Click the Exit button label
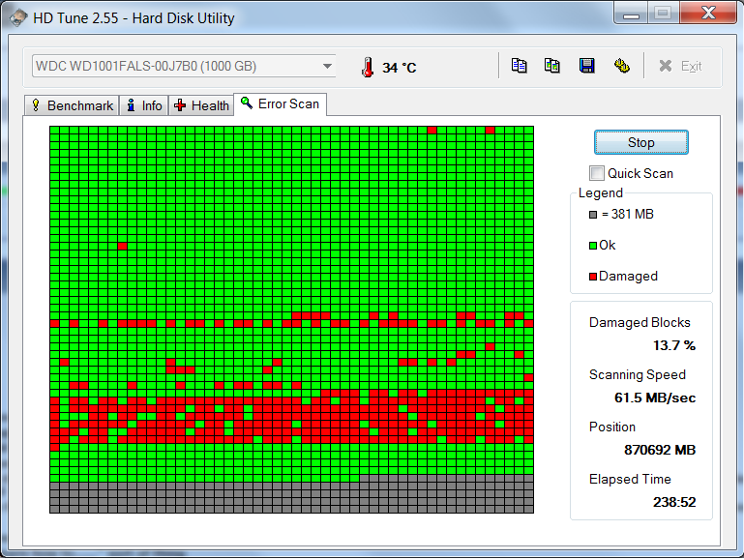Image resolution: width=744 pixels, height=560 pixels. 691,66
